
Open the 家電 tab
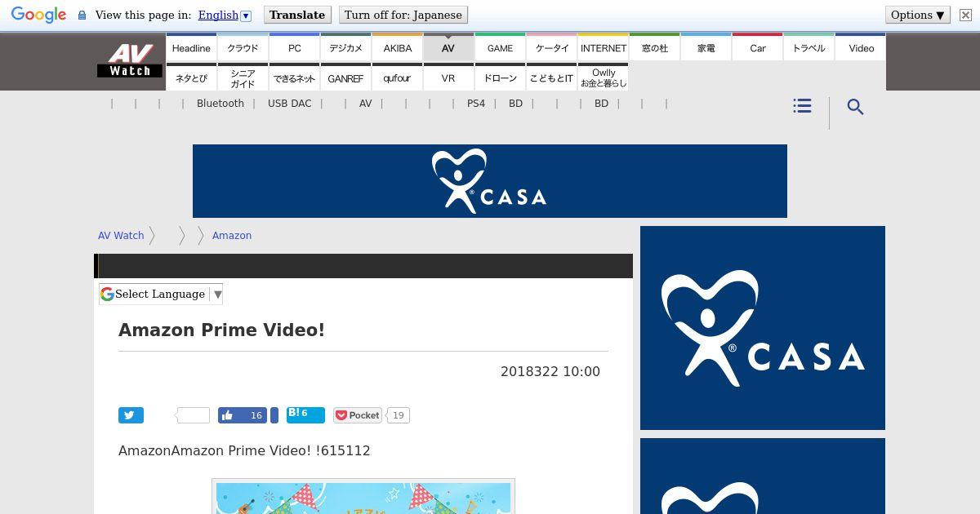coord(706,47)
